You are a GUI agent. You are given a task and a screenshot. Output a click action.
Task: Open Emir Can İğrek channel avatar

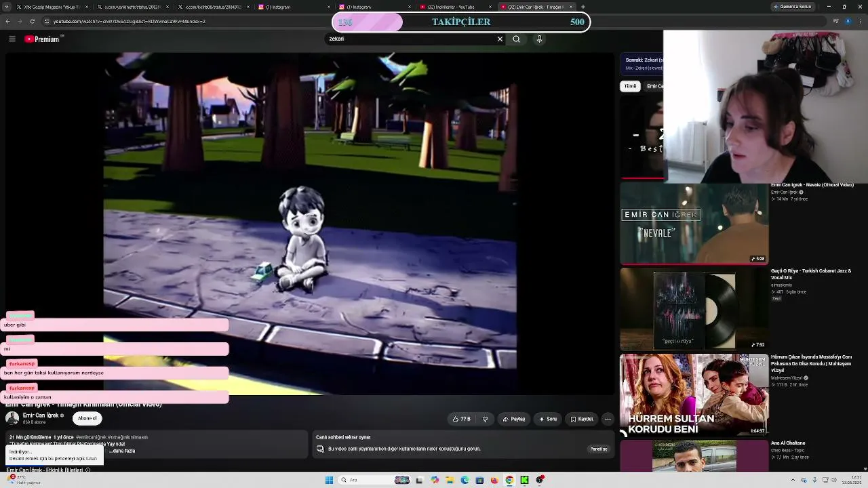12,418
